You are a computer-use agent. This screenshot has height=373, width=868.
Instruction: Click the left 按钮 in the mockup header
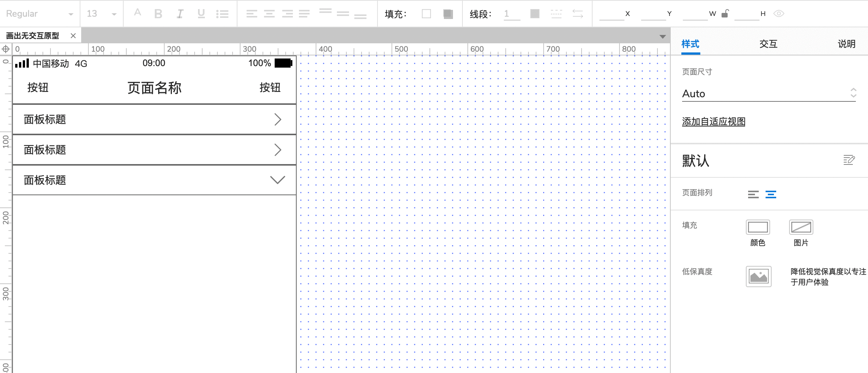click(x=38, y=88)
